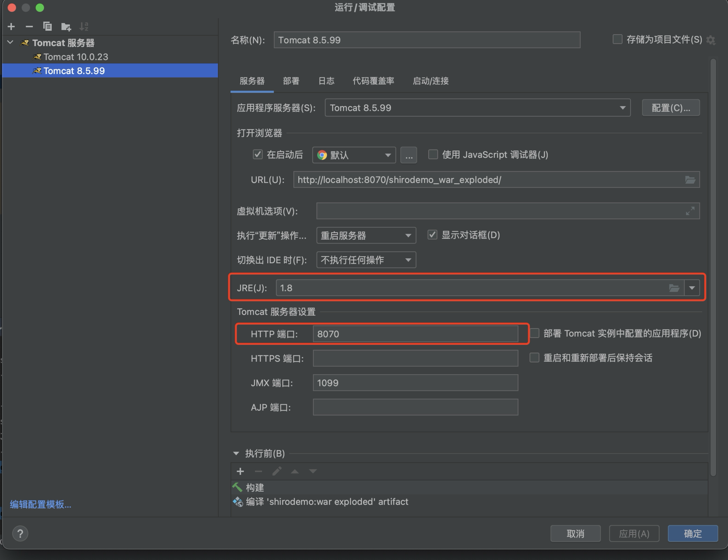The width and height of the screenshot is (728, 560).
Task: Open Edit configuration templates link
Action: pos(41,504)
